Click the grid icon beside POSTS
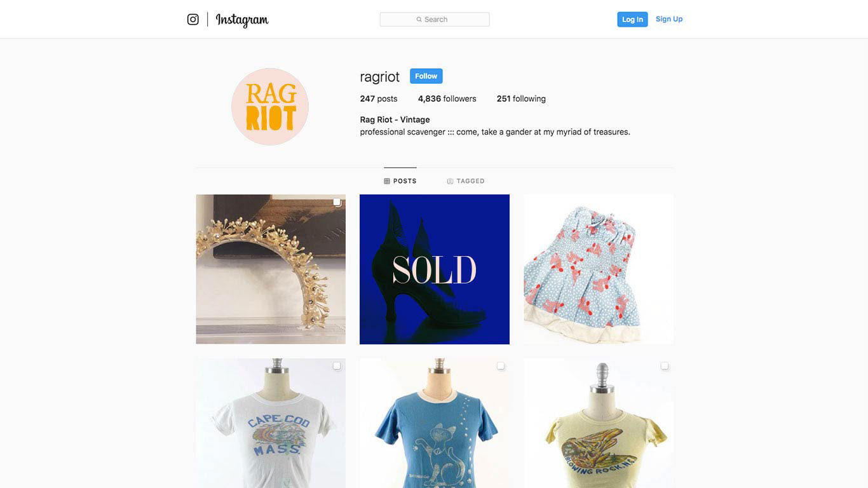Image resolution: width=868 pixels, height=488 pixels. [387, 181]
